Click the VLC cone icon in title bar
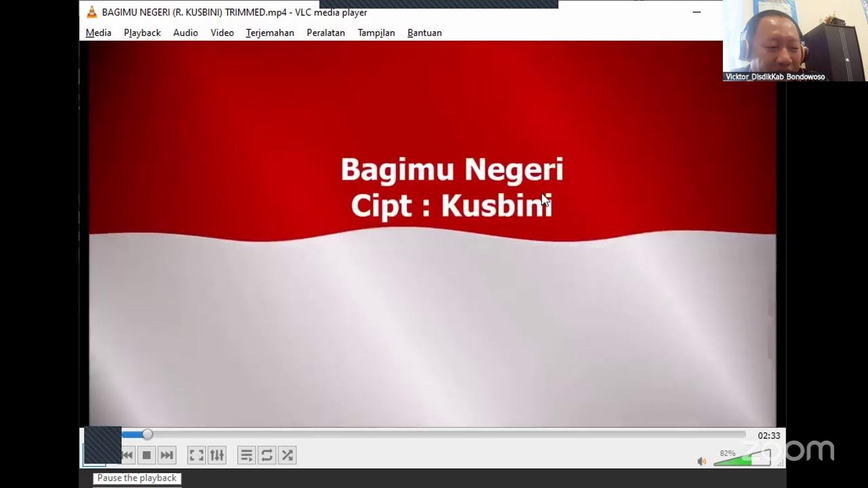Viewport: 868px width, 488px height. pyautogui.click(x=92, y=12)
